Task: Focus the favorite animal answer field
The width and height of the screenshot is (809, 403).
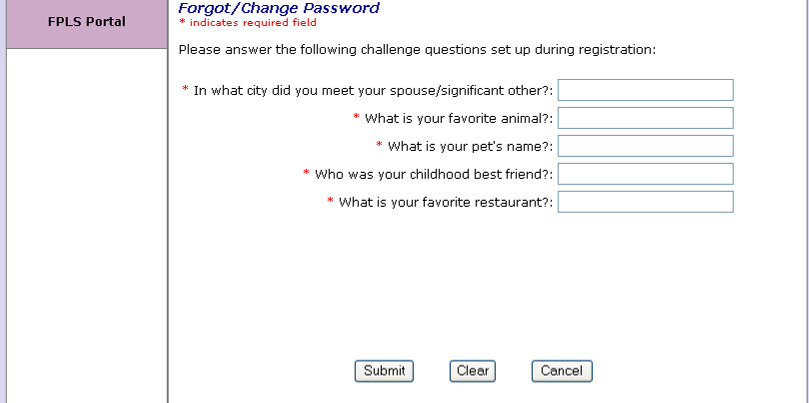Action: (x=645, y=118)
